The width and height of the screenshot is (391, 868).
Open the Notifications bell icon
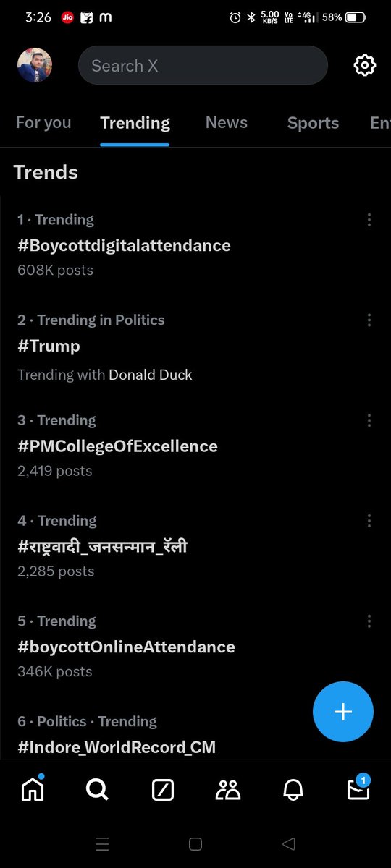293,790
